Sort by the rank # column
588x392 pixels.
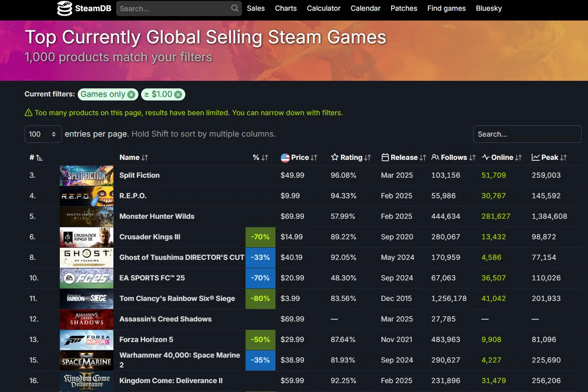(36, 158)
